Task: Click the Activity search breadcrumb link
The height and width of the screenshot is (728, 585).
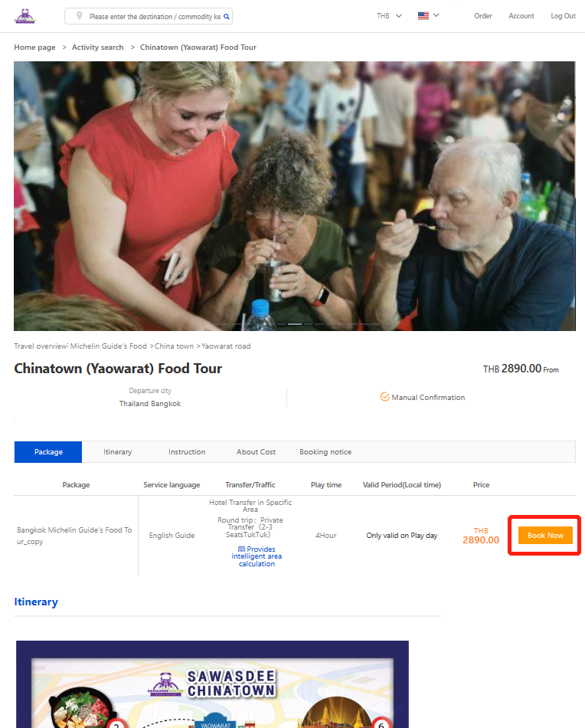Action: (x=97, y=48)
